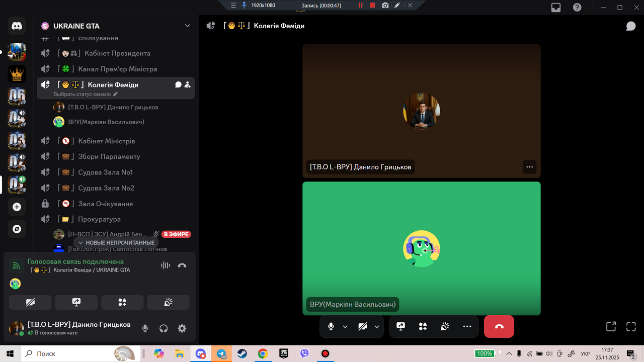
Task: Share your screen from the call control bar
Action: point(401,326)
